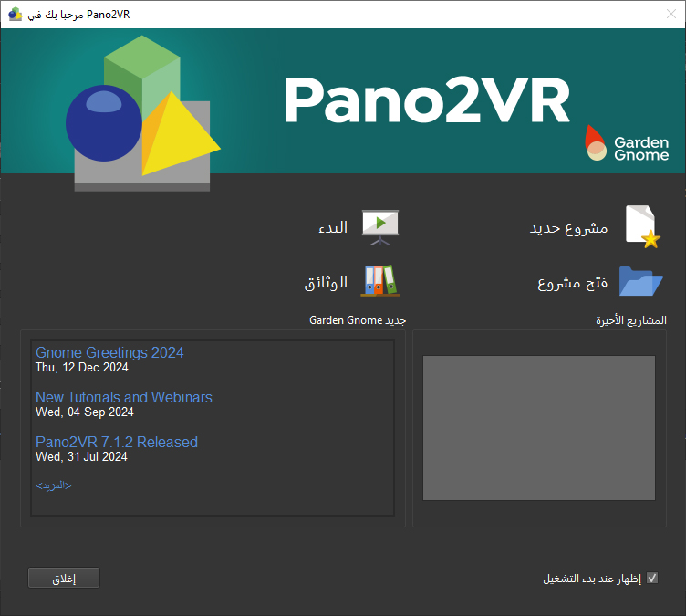The image size is (686, 616).
Task: Click the 'المشاريع الأخيرة' heading
Action: [x=631, y=320]
